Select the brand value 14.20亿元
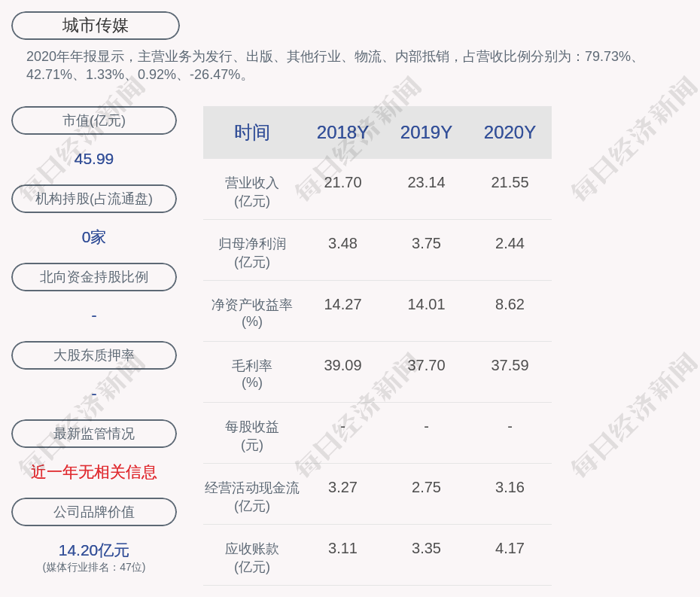The width and height of the screenshot is (700, 597). click(94, 550)
